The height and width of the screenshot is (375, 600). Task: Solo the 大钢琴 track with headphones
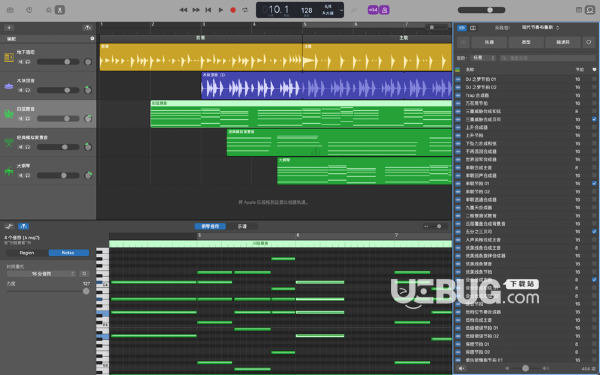tap(28, 175)
